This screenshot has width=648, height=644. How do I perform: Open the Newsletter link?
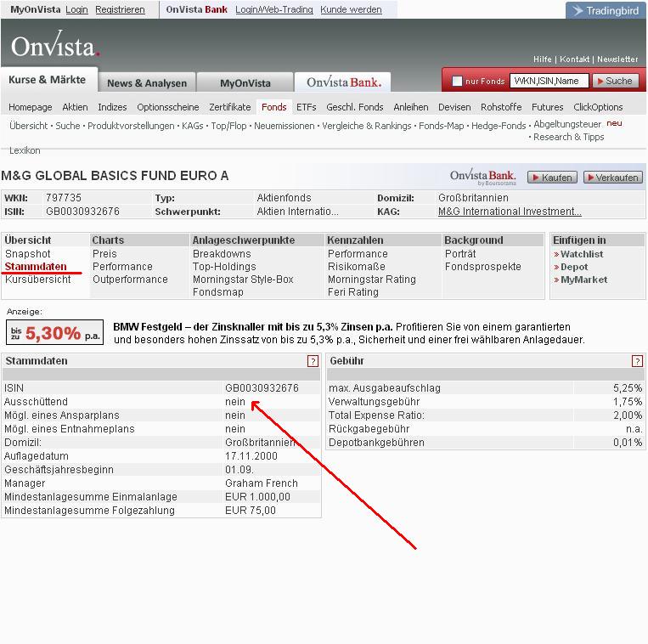pos(617,59)
